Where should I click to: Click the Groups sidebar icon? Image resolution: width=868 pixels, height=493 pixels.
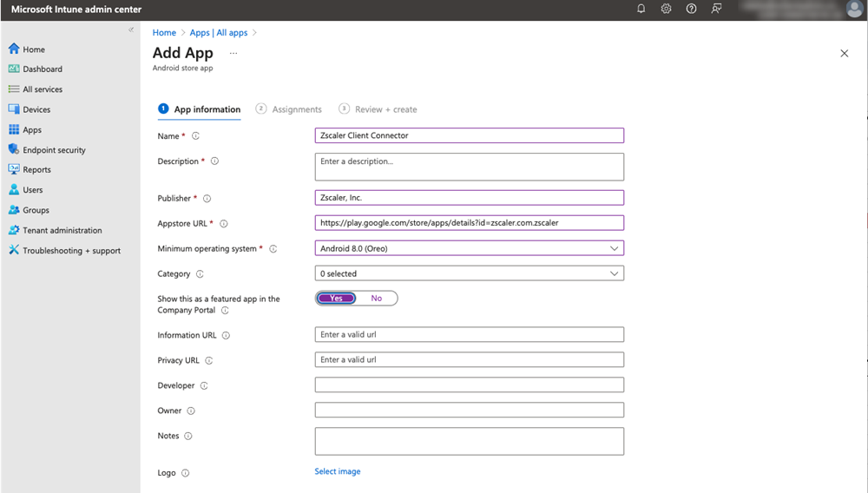click(x=14, y=210)
